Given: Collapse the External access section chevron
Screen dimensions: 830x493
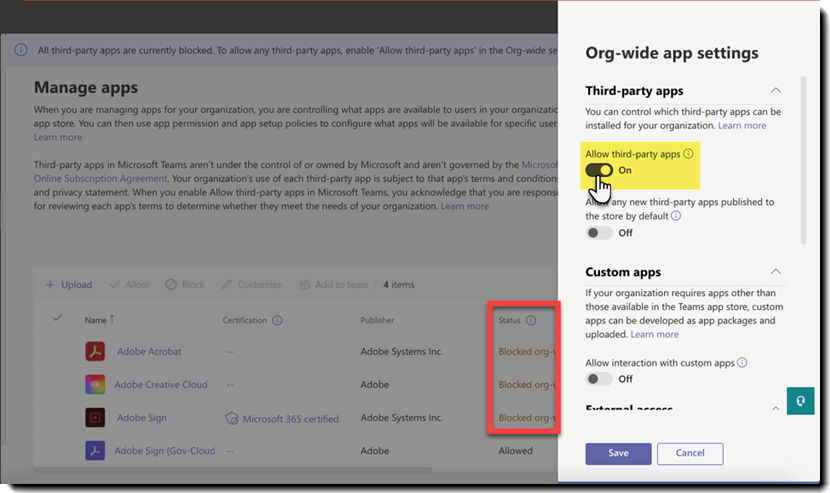Looking at the screenshot, I should pyautogui.click(x=775, y=408).
